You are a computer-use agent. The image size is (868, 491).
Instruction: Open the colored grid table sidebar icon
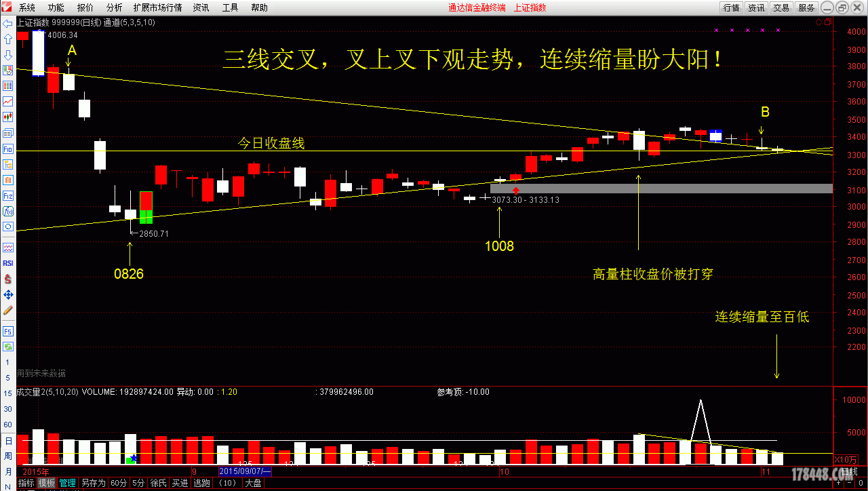(8, 86)
